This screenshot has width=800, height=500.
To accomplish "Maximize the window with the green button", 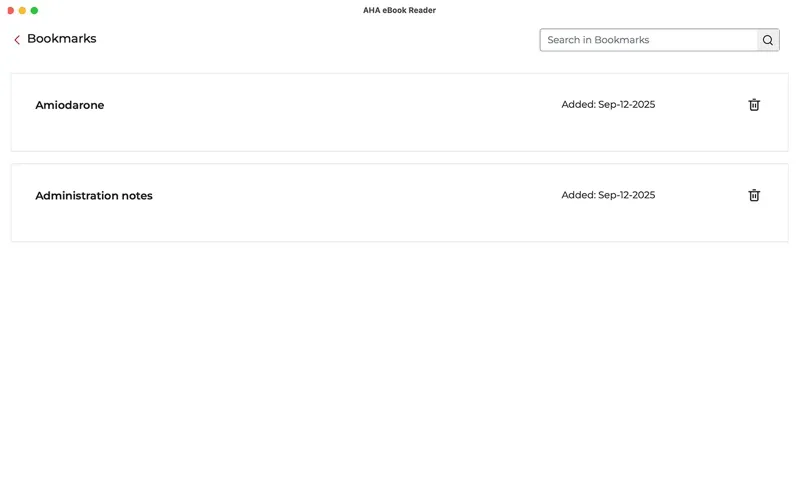I will pos(34,10).
